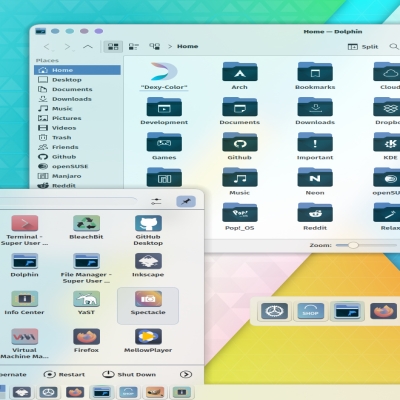The image size is (400, 400).
Task: Click the launcher search field
Action: 67,201
